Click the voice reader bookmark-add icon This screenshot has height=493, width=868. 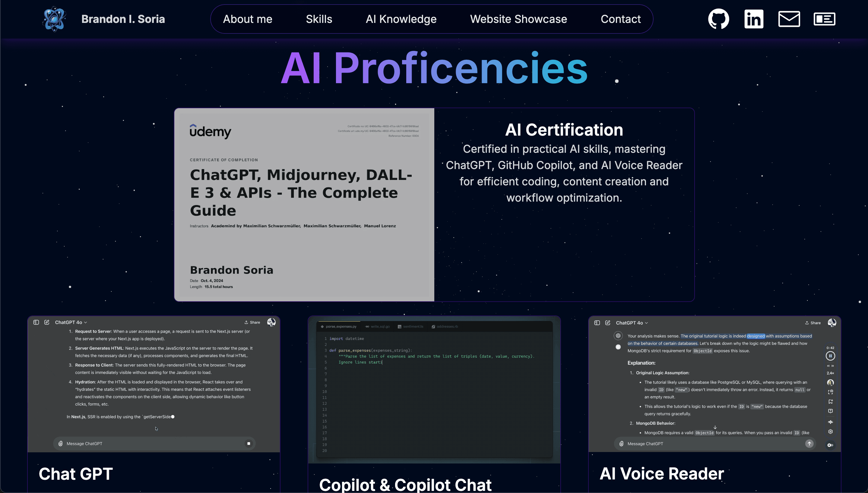coord(830,402)
